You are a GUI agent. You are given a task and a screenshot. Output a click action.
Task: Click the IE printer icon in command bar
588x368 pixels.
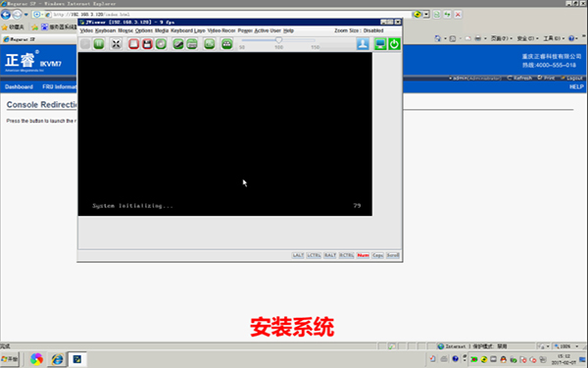click(478, 38)
